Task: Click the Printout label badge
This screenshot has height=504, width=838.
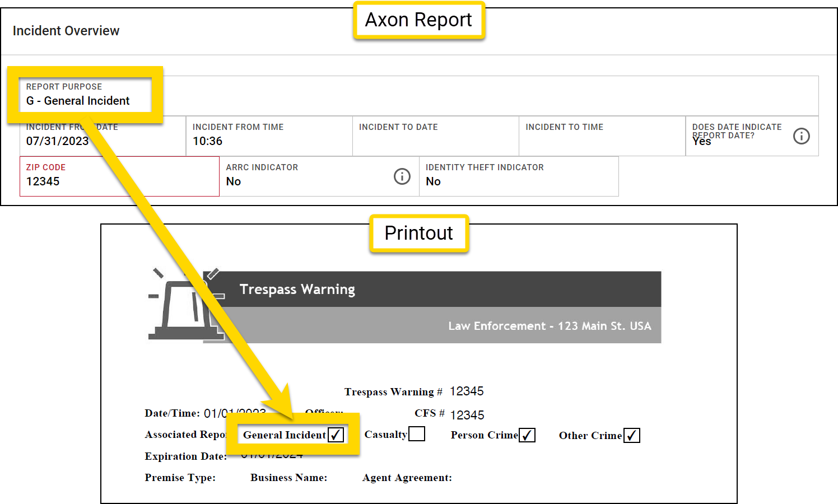Action: pos(419,234)
